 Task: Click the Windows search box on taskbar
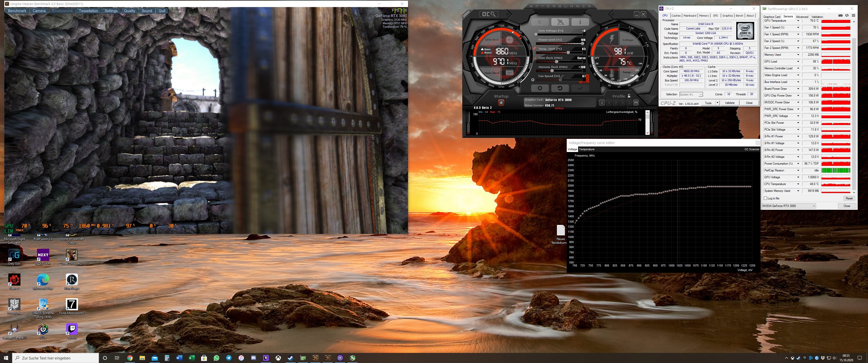(56, 358)
